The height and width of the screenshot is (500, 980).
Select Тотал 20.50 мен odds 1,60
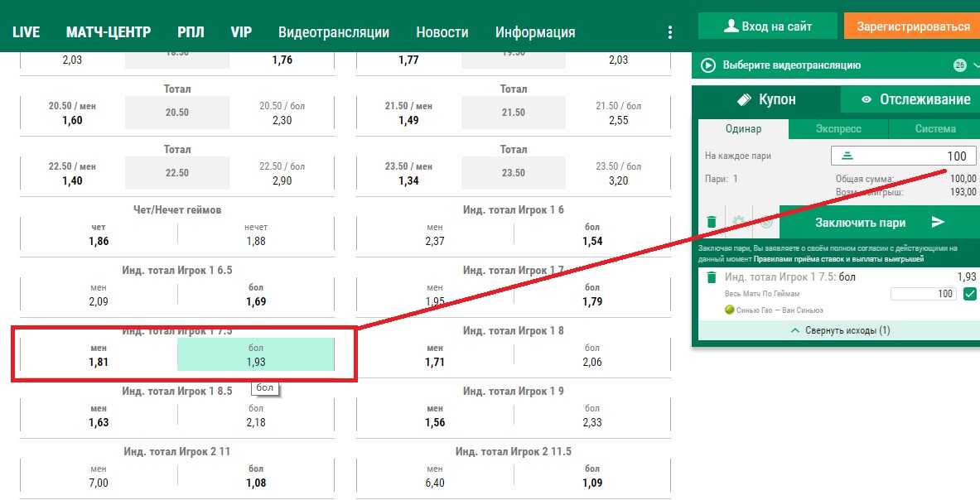[x=73, y=113]
